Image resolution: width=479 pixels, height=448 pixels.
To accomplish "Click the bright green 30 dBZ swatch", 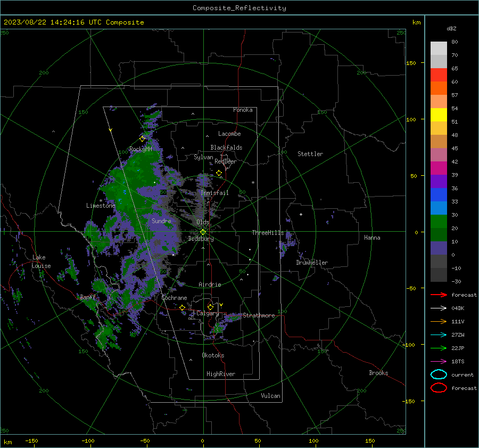I will tap(439, 222).
